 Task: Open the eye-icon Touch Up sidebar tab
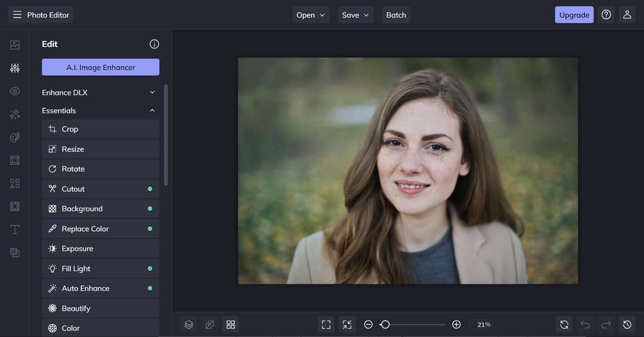click(15, 91)
